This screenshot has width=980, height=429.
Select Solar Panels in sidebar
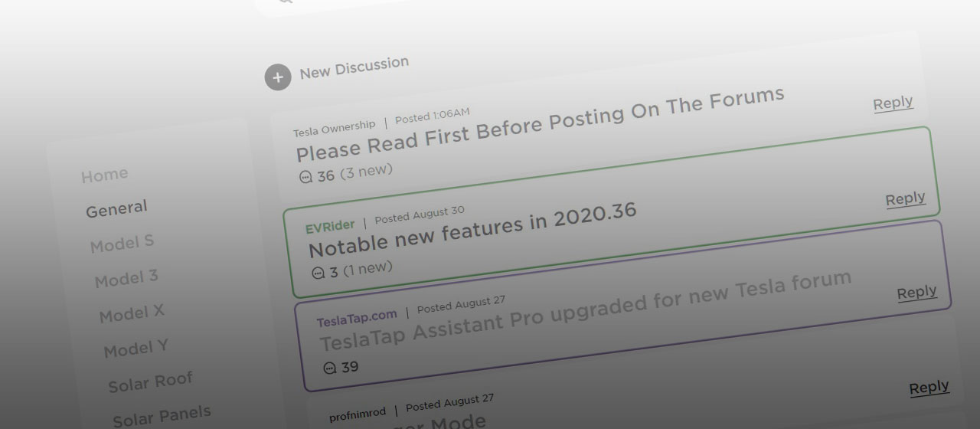[162, 417]
